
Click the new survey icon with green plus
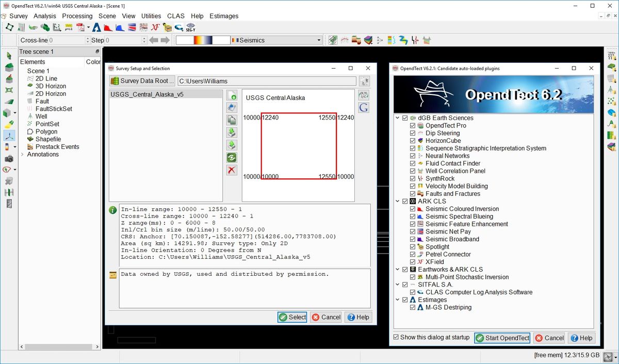tap(232, 95)
